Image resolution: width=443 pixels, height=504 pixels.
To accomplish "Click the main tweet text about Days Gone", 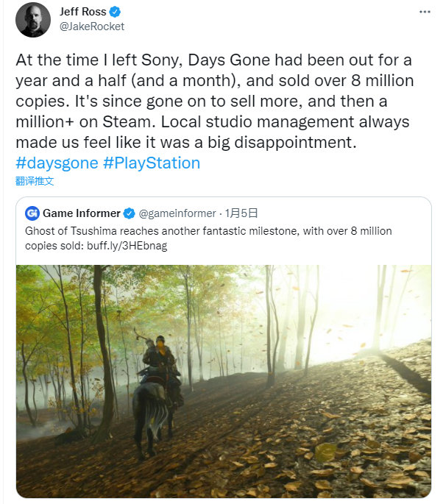I will coord(214,102).
